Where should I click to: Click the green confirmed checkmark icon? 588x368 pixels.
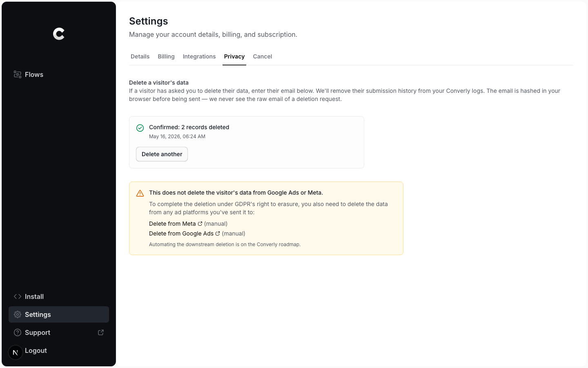tap(140, 128)
